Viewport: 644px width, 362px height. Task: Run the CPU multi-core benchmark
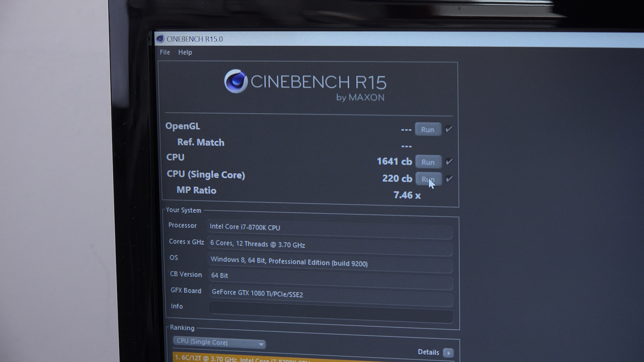[x=428, y=162]
